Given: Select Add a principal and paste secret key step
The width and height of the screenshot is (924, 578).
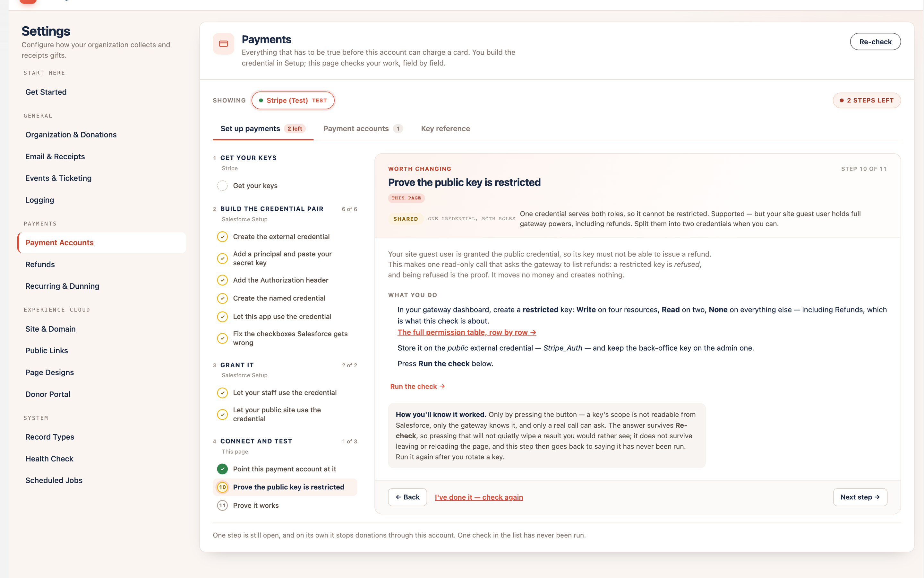Looking at the screenshot, I should (285, 258).
